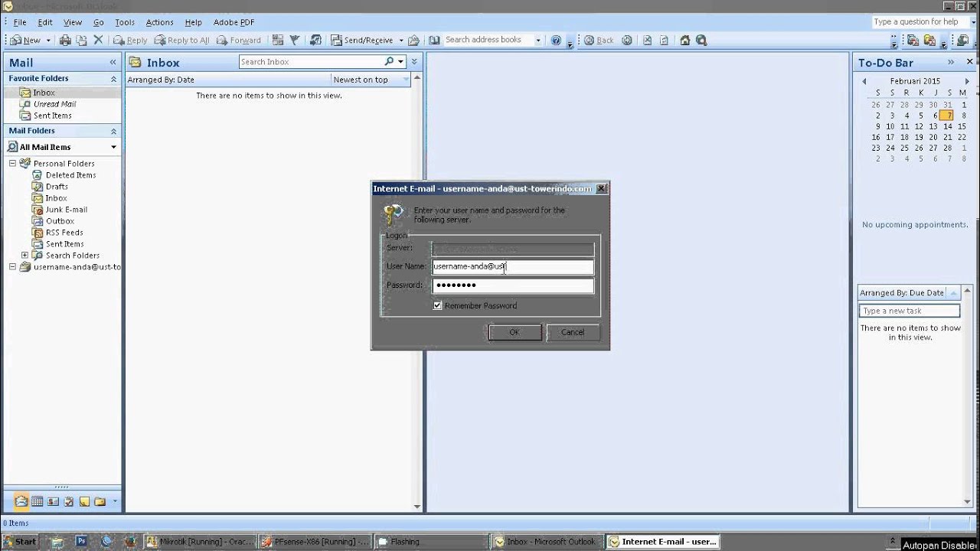The width and height of the screenshot is (980, 551).
Task: Collapse Personal Folders tree
Action: click(12, 163)
